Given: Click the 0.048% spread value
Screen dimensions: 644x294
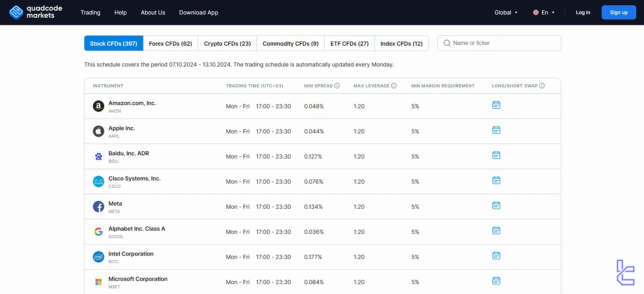Looking at the screenshot, I should click(314, 106).
